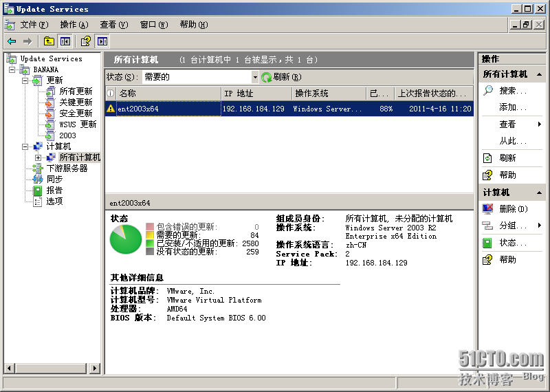Open the 操作(A) menu
The image size is (550, 392).
click(74, 25)
